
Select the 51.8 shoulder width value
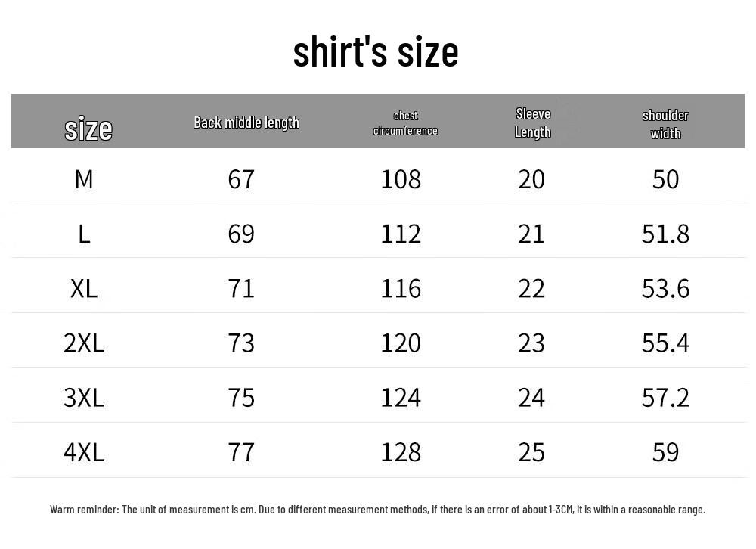[x=665, y=234]
